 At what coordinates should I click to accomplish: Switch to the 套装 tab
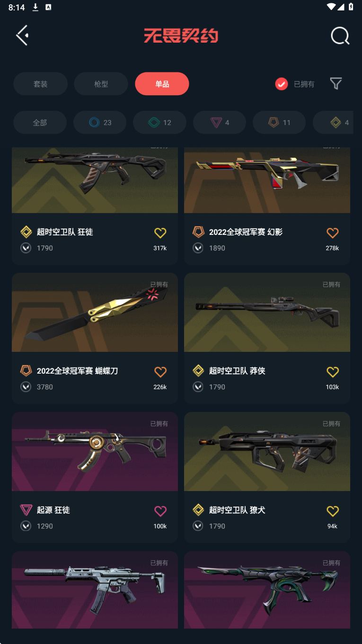pos(40,84)
